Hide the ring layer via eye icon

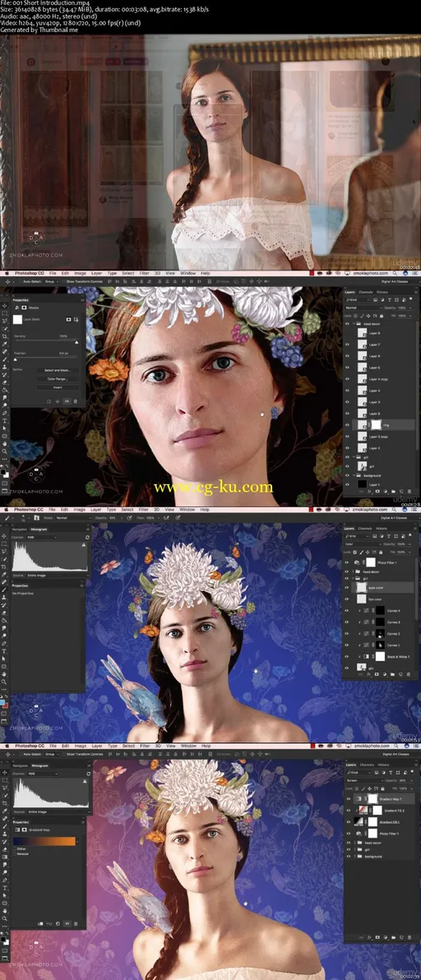[347, 425]
